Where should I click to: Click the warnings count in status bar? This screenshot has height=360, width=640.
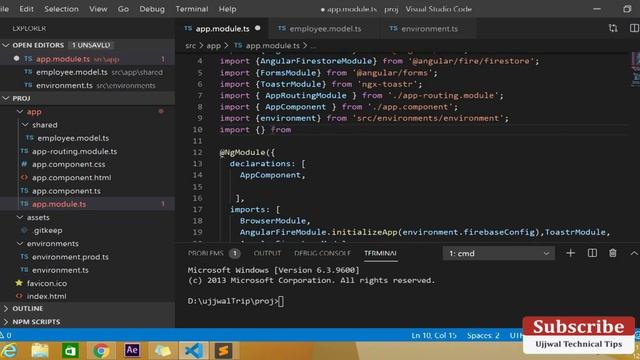(x=6, y=336)
